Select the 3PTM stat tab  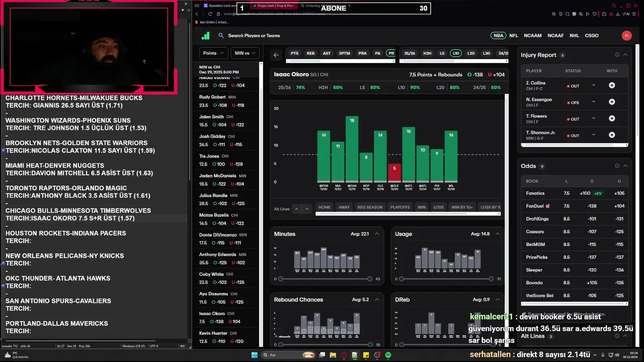344,53
